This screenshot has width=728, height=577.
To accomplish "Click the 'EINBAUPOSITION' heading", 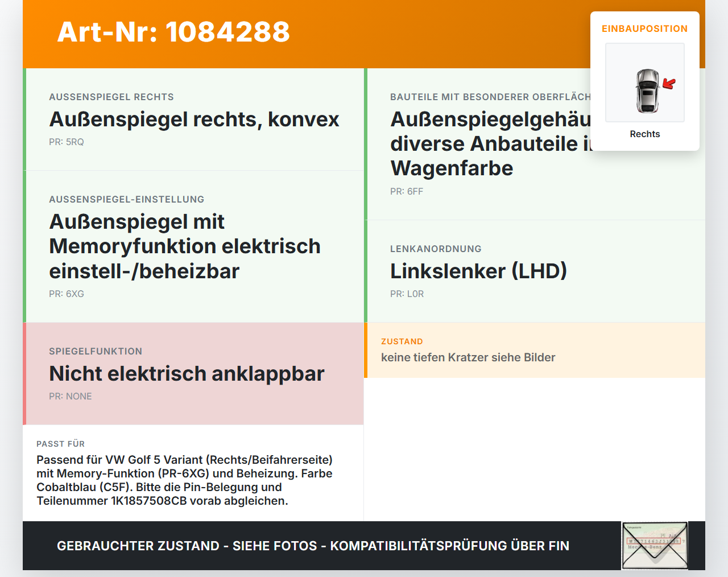I will coord(645,29).
